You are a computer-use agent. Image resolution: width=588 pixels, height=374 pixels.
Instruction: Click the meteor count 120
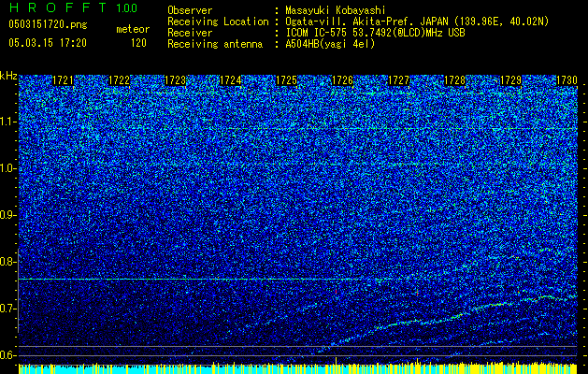[138, 43]
